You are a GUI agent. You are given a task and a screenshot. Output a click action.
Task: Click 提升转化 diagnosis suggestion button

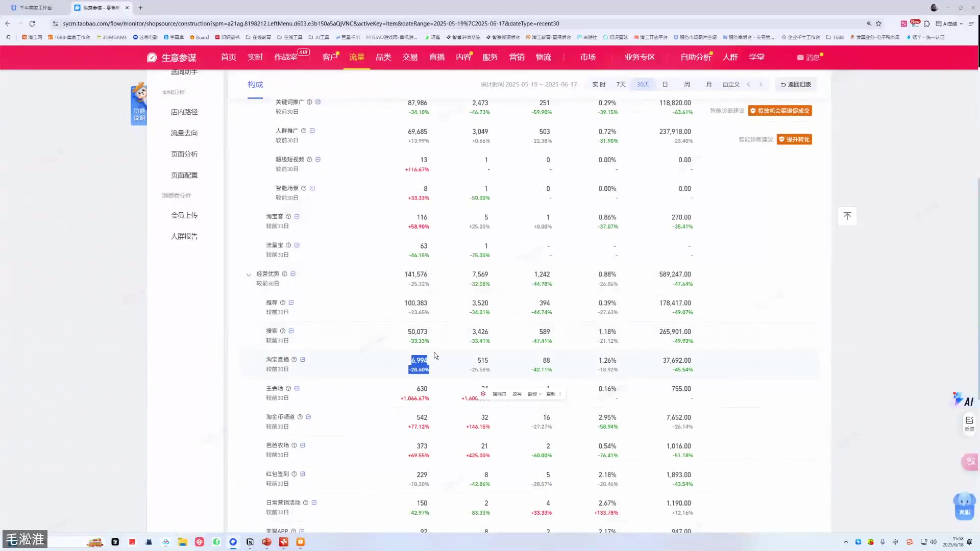click(794, 139)
